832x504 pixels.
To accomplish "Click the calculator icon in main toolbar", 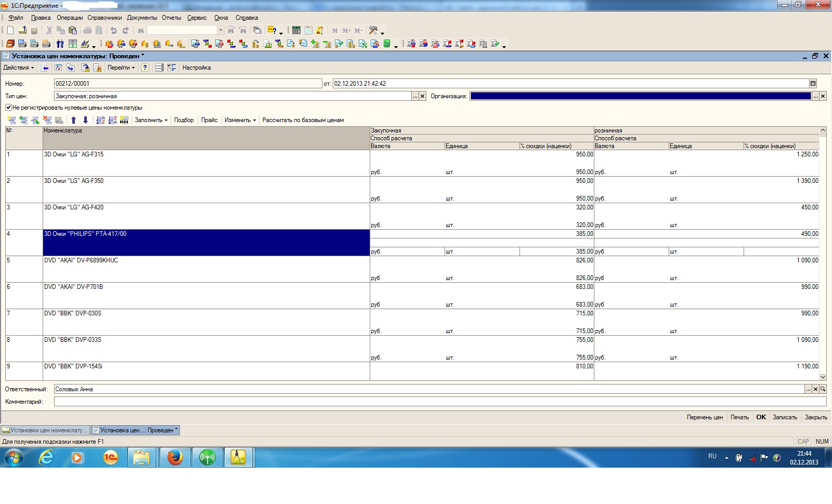I will coord(296,30).
